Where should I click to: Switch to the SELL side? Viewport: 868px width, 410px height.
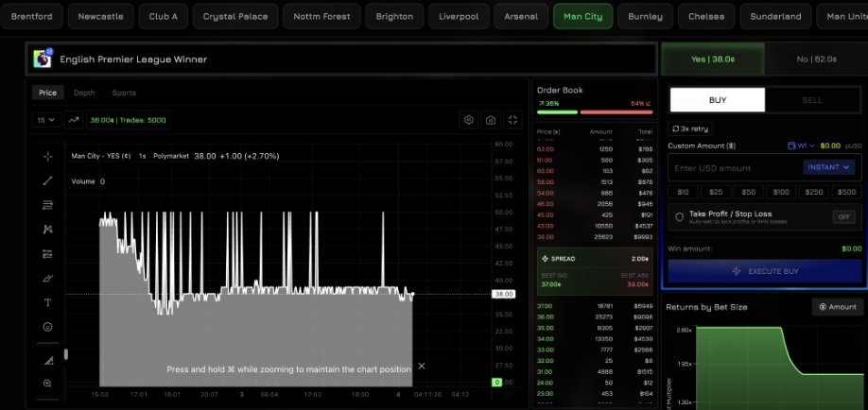tap(812, 100)
